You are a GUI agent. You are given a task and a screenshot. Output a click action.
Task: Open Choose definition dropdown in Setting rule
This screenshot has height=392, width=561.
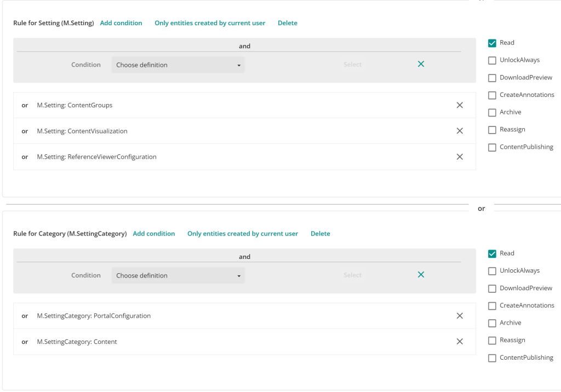pyautogui.click(x=178, y=65)
